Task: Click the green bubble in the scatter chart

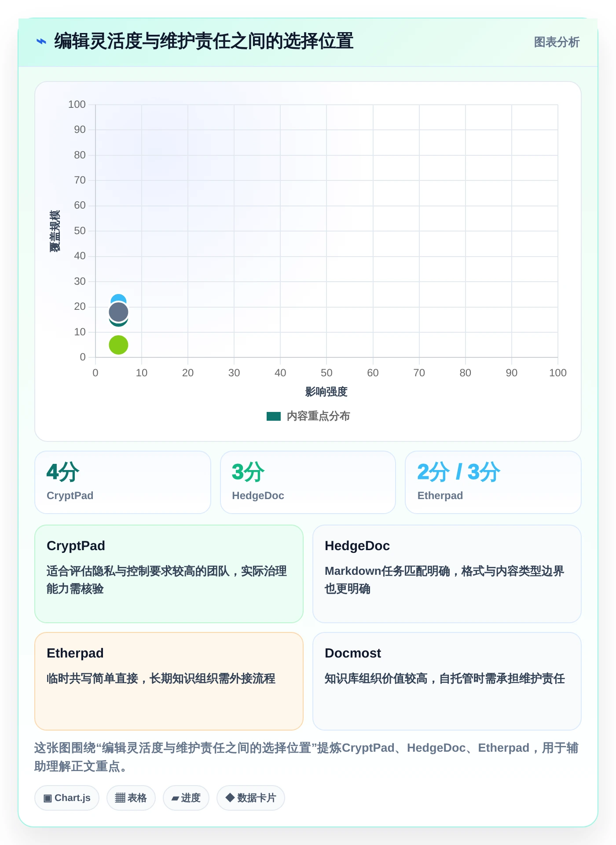Action: [x=118, y=345]
